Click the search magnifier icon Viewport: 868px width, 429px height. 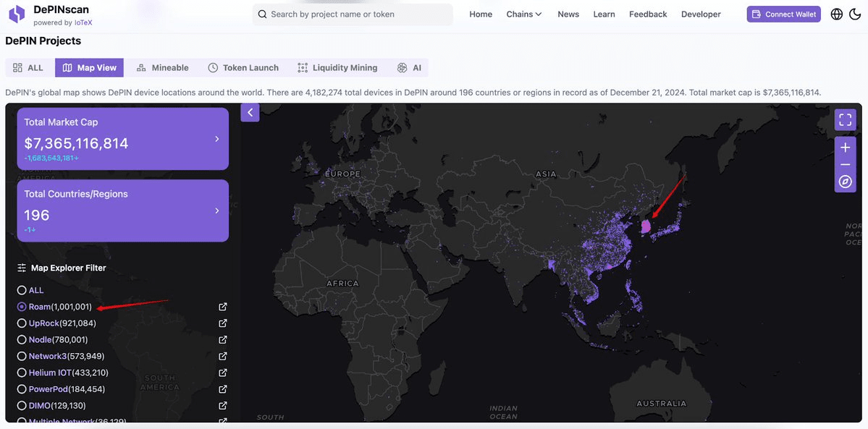point(262,14)
